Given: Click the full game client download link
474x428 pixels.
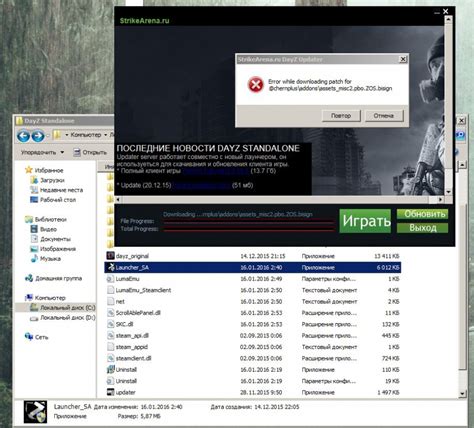Looking at the screenshot, I should pos(216,171).
